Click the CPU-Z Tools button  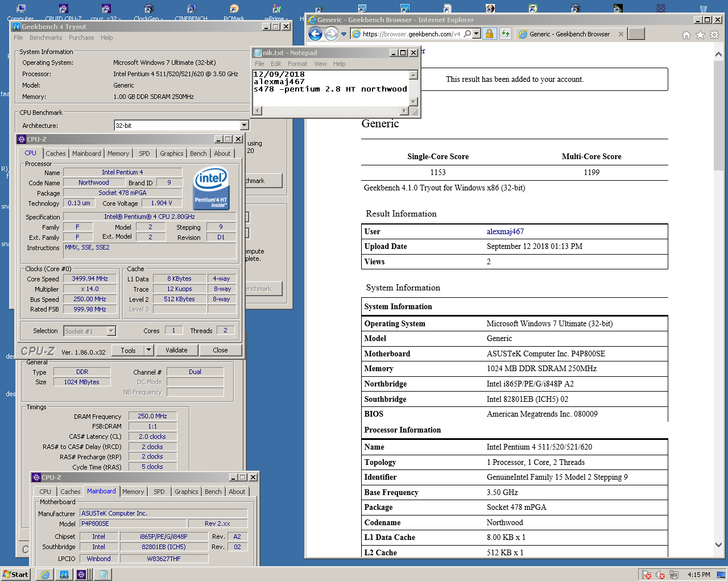(x=129, y=350)
